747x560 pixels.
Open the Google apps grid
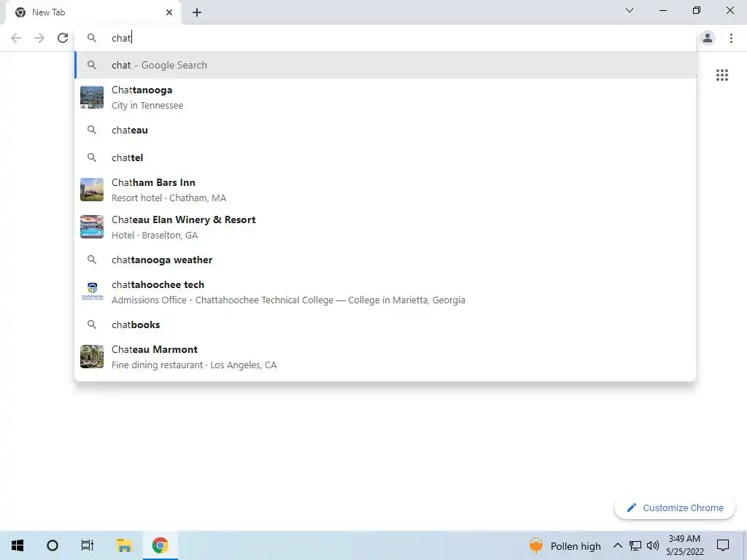pyautogui.click(x=721, y=75)
